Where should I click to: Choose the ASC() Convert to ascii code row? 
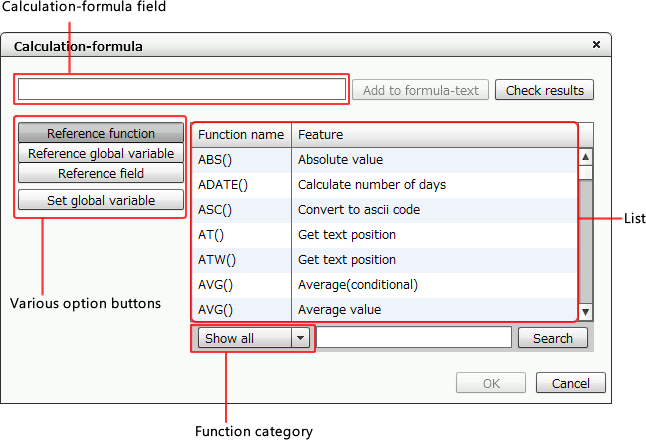click(x=384, y=210)
